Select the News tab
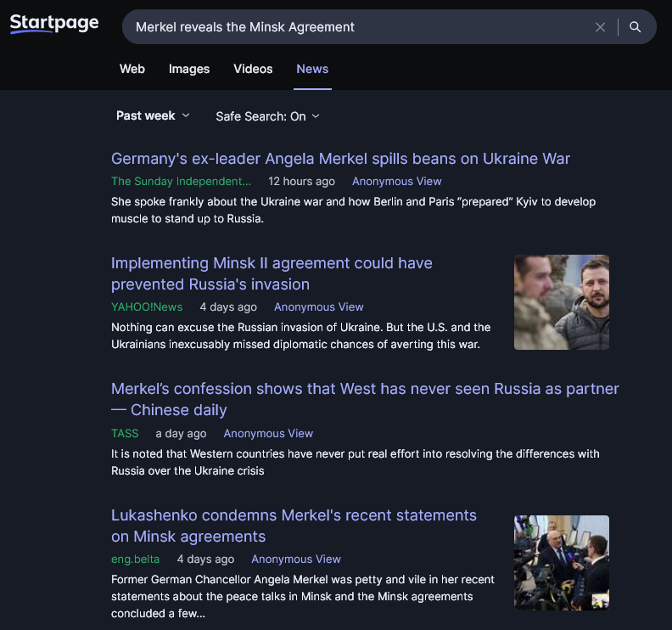Image resolution: width=672 pixels, height=630 pixels. pyautogui.click(x=312, y=69)
